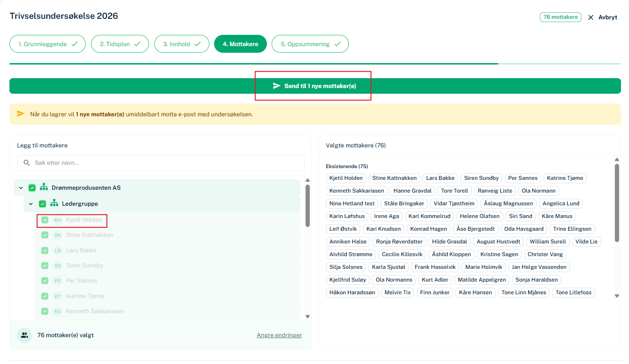
Task: Click the X icon next to Avbryt
Action: tap(590, 17)
